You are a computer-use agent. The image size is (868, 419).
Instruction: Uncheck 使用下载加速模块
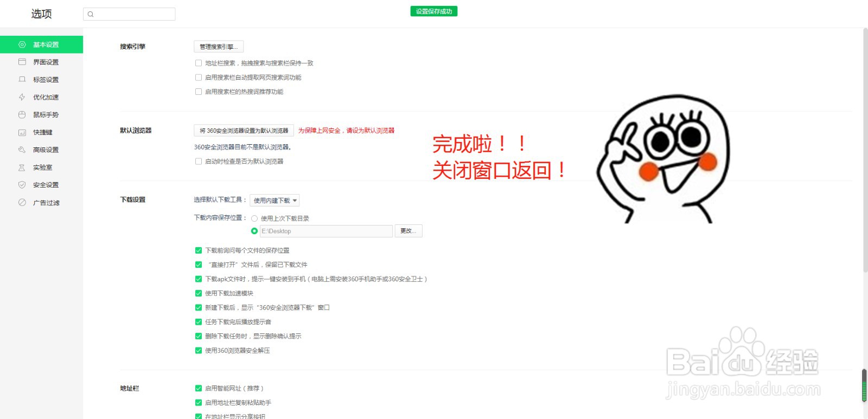199,293
